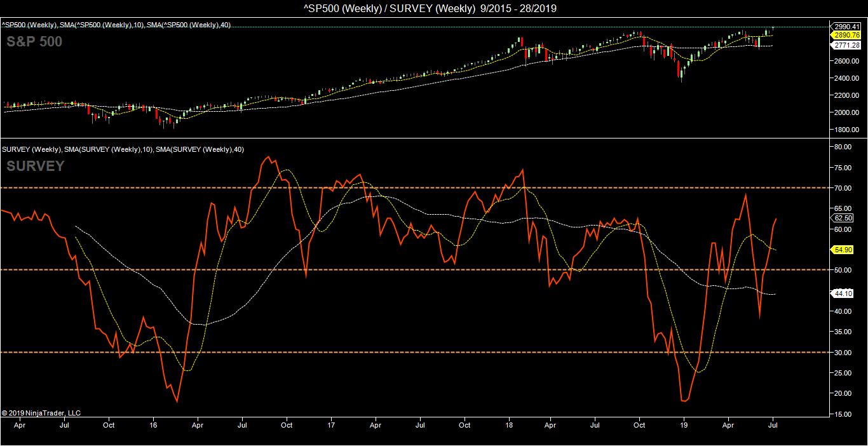Click the large S&P 500 watermark text
The image size is (868, 446).
point(34,42)
